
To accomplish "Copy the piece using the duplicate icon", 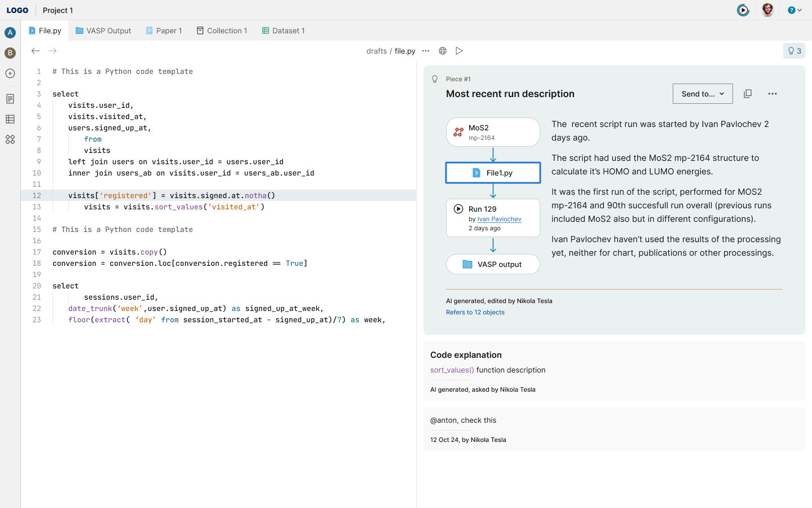I will (x=748, y=94).
